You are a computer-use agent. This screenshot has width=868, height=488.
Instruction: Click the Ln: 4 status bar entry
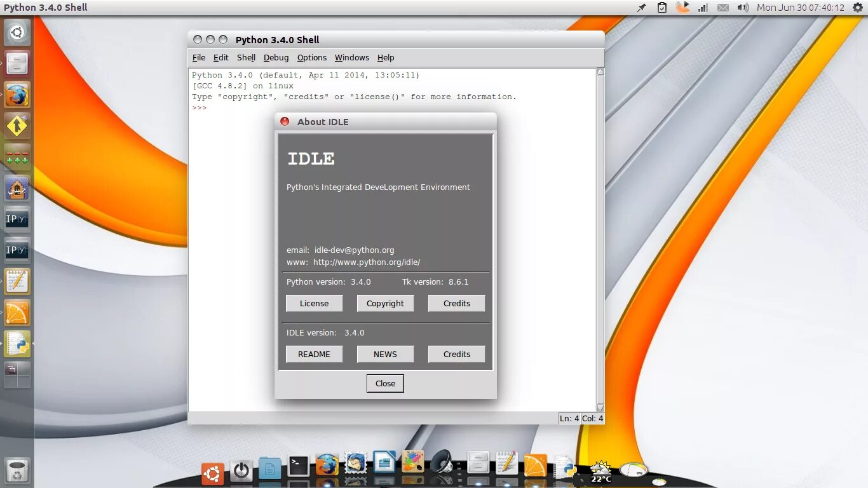(x=569, y=418)
